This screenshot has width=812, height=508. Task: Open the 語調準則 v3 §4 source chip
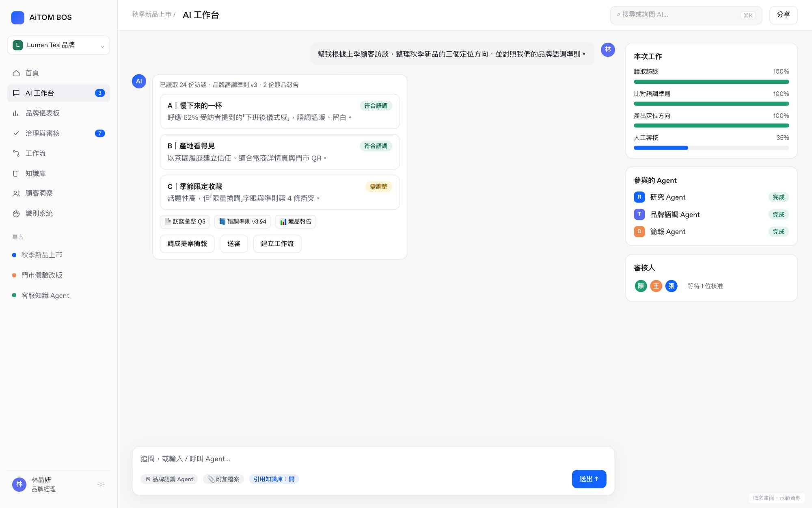tap(243, 221)
